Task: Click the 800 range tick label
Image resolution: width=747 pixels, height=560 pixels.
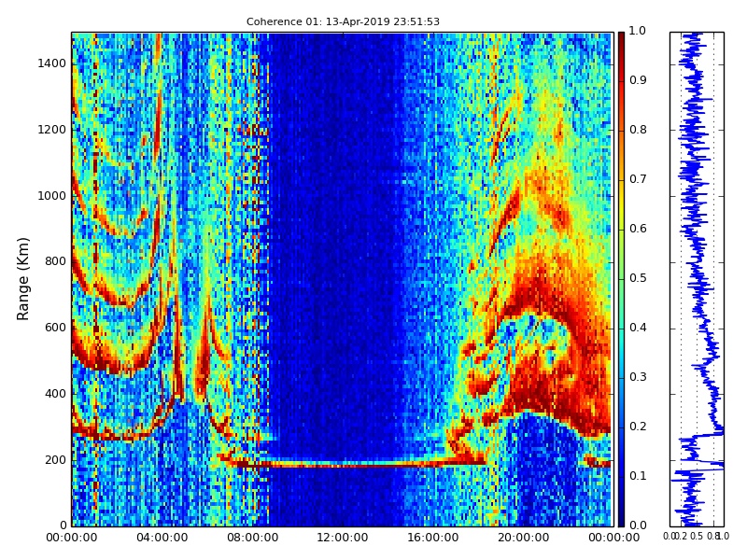Action: pos(55,261)
